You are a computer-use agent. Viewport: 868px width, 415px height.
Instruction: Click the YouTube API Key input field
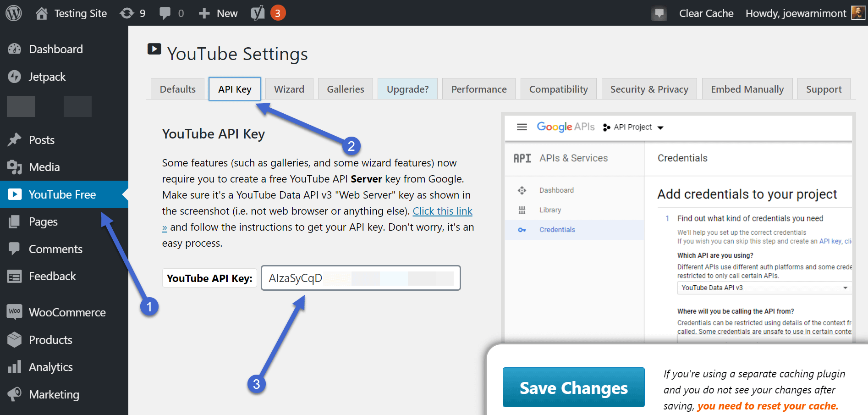(x=361, y=278)
